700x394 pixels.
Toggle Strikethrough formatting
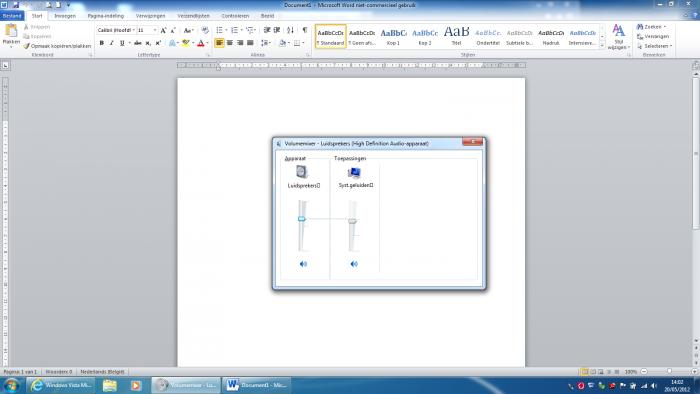(x=138, y=43)
